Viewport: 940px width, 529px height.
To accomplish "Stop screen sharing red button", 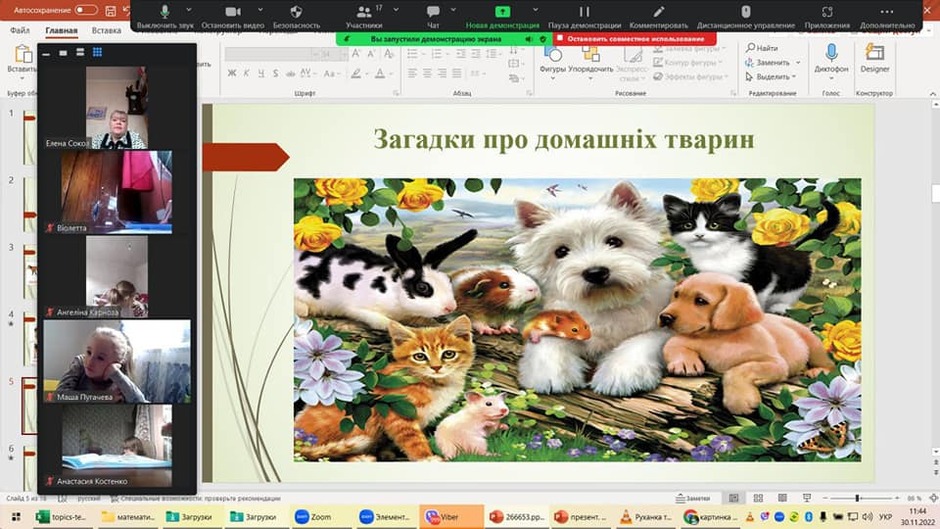I will pos(634,38).
